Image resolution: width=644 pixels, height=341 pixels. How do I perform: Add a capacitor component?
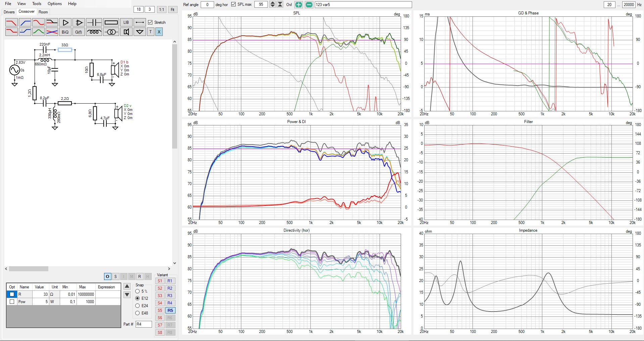coord(94,22)
